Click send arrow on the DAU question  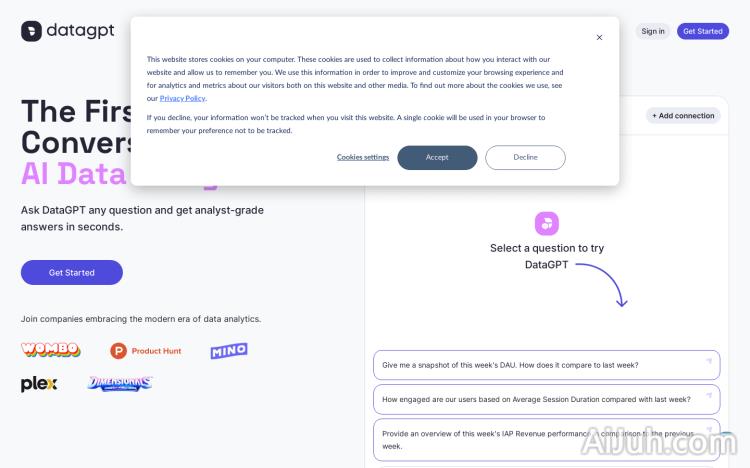[708, 362]
